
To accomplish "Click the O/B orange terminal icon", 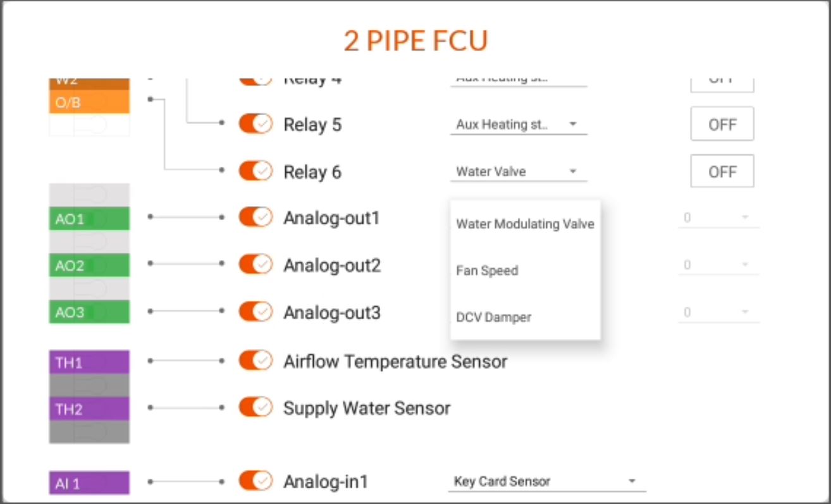I will pos(89,102).
